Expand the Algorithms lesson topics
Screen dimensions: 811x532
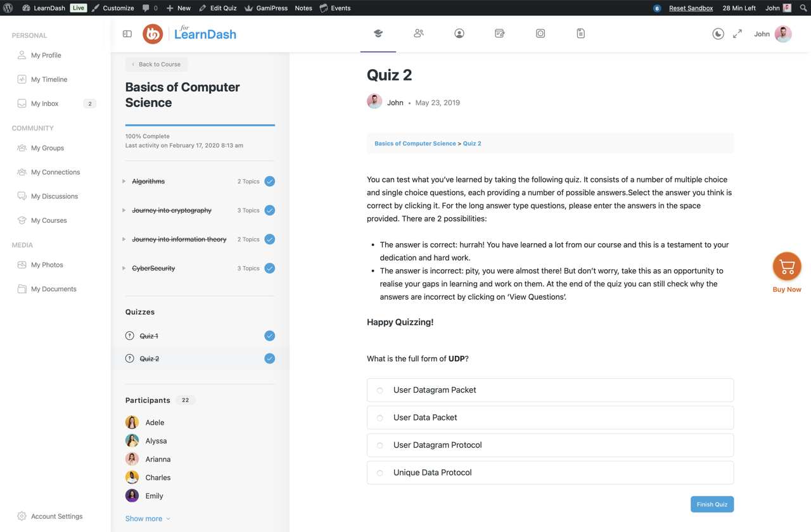[x=124, y=182]
